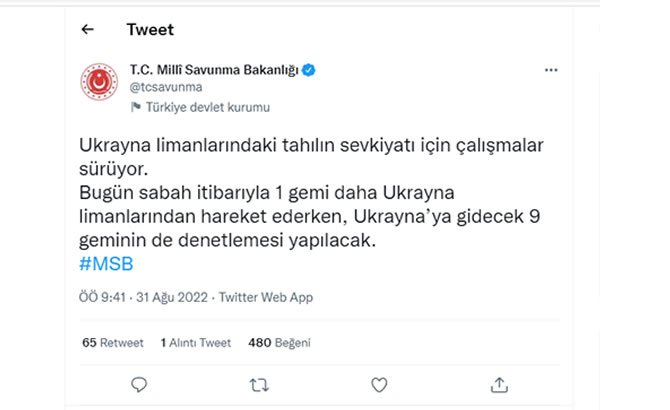
Task: Click the back arrow next to Tweet
Action: click(88, 29)
